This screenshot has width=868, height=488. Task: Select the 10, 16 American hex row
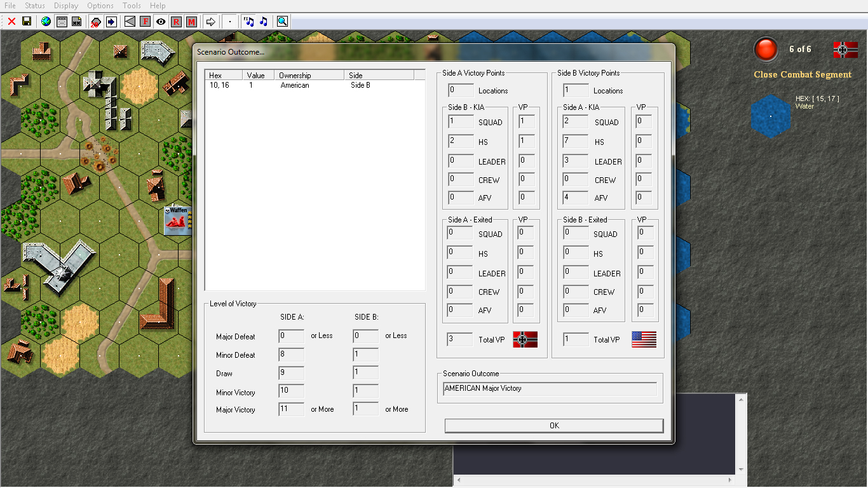tap(315, 85)
